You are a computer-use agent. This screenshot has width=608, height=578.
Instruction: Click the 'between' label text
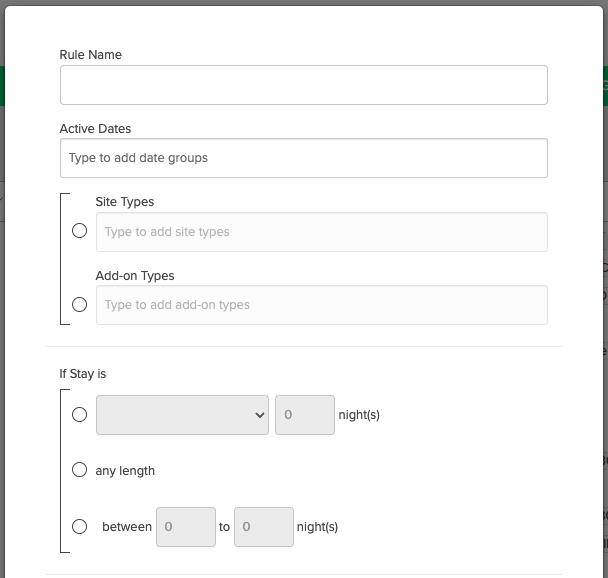(127, 527)
